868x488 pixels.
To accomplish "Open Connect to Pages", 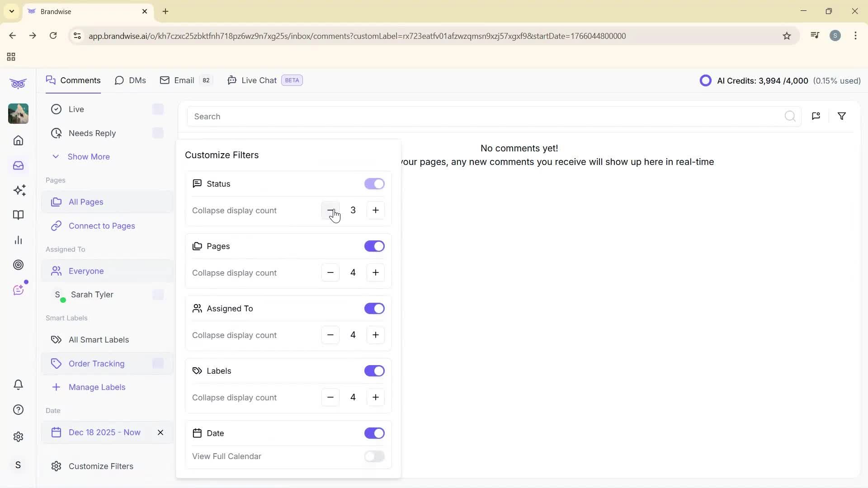I will point(102,226).
